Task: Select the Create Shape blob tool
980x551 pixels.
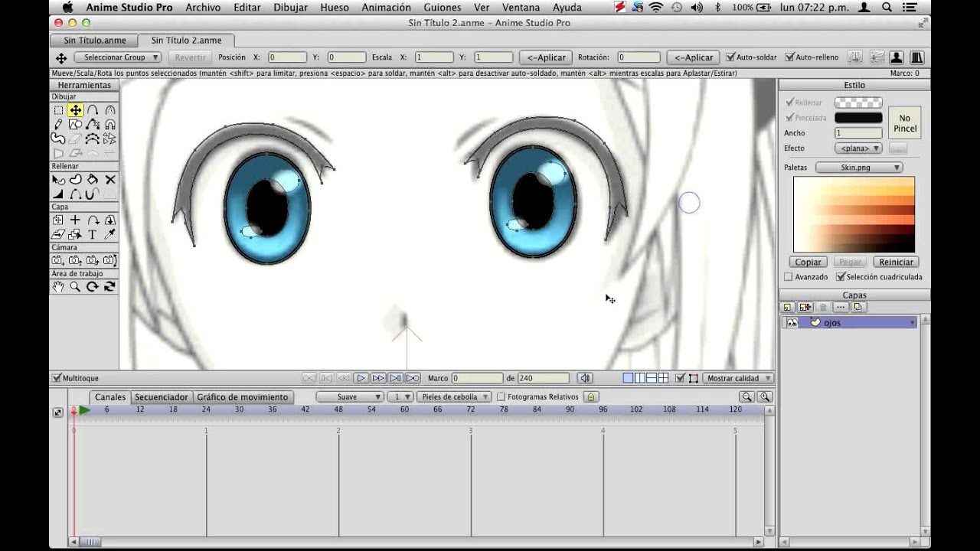Action: (75, 180)
